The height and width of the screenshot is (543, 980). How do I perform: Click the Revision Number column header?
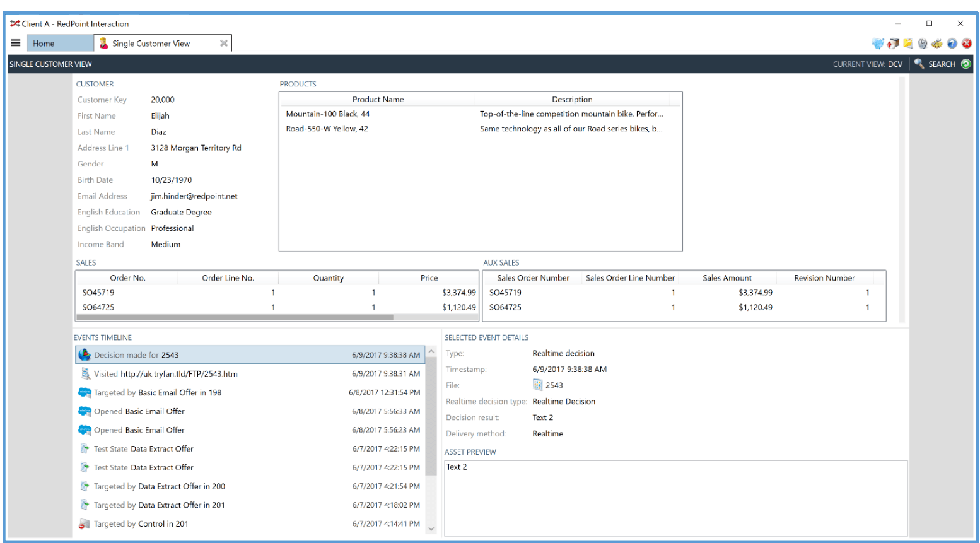(824, 277)
